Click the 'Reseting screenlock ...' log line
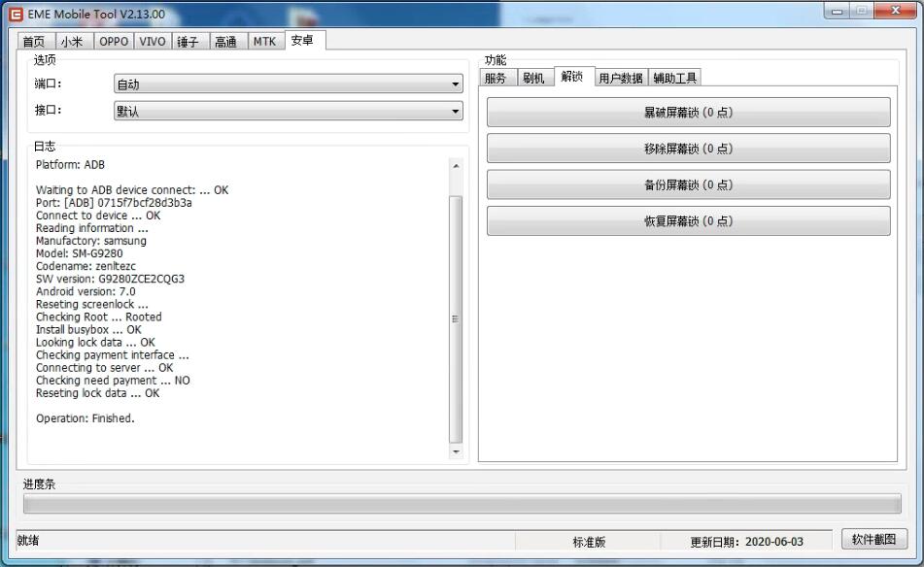Screen dimensions: 924x567 [92, 305]
